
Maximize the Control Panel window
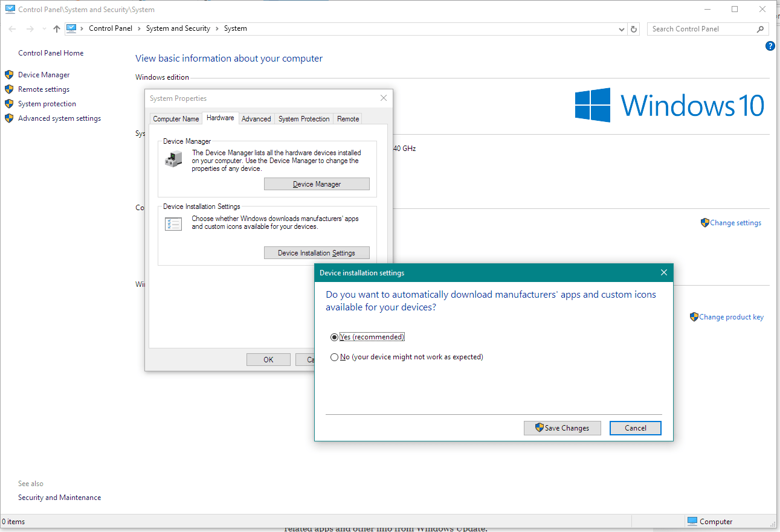[x=735, y=9]
